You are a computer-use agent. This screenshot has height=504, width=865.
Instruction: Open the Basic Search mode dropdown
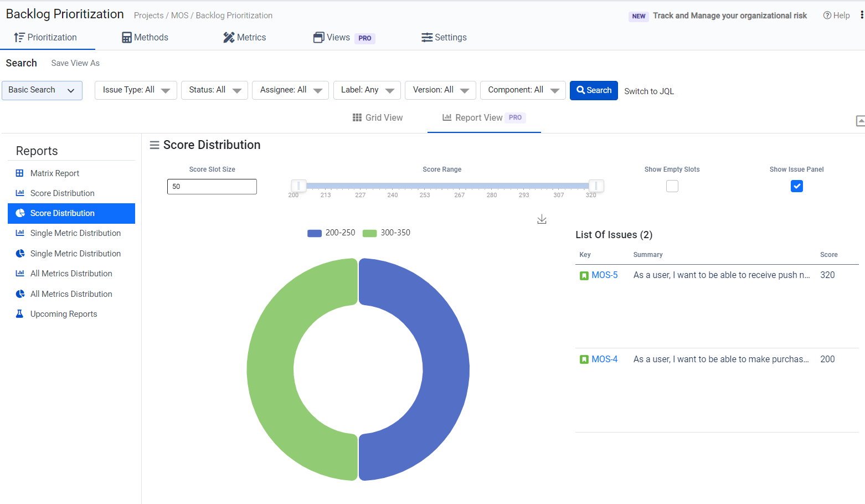point(42,90)
